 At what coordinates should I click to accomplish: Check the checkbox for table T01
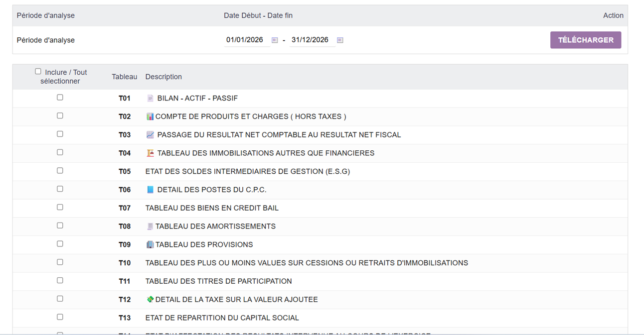(60, 97)
